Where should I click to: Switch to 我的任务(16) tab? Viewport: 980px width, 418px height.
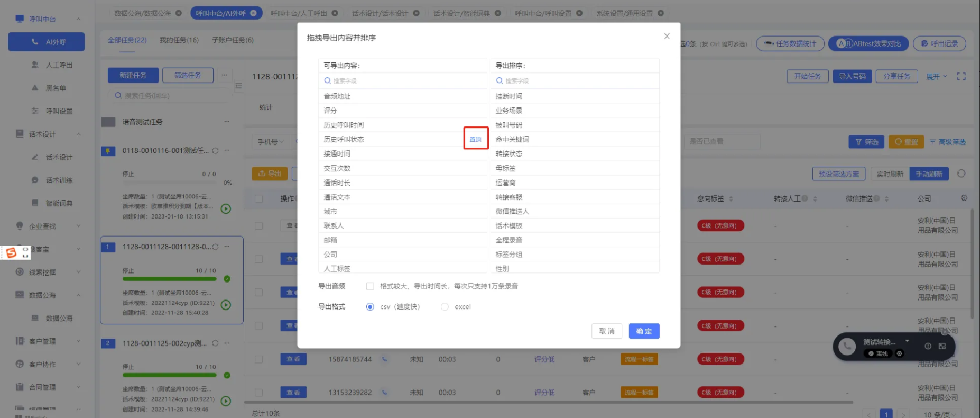(x=179, y=40)
